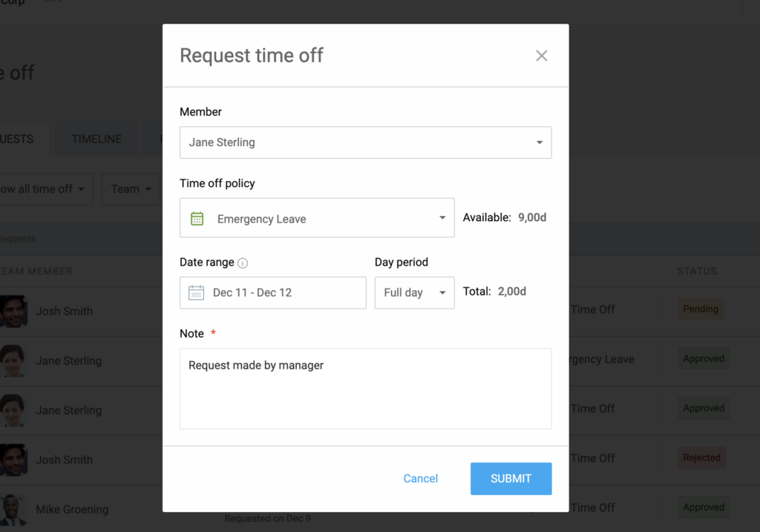This screenshot has height=532, width=760.
Task: Open the Member dropdown showing Jane Sterling
Action: tap(365, 142)
